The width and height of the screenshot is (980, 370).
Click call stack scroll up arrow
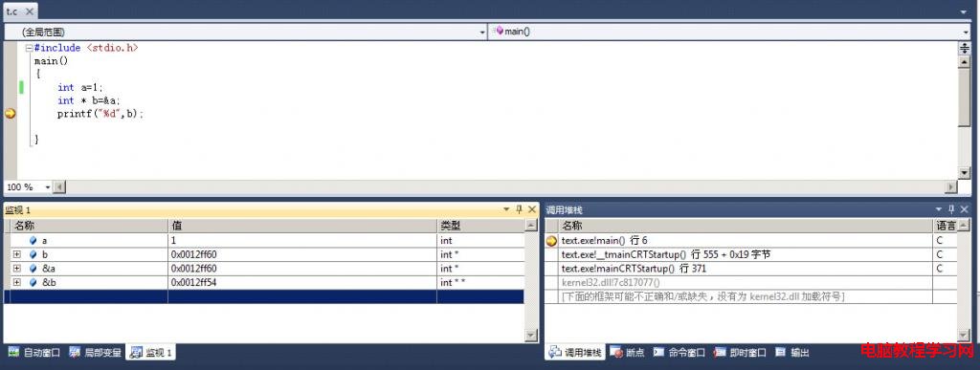point(964,226)
